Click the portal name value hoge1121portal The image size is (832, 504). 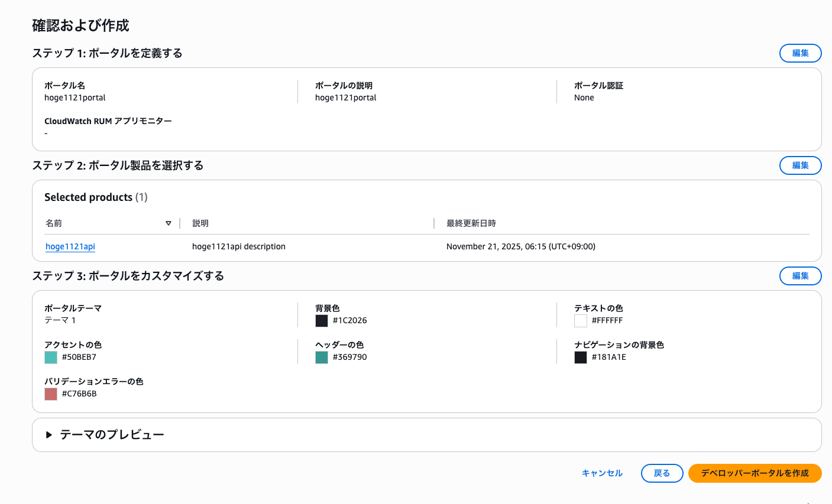coord(75,98)
